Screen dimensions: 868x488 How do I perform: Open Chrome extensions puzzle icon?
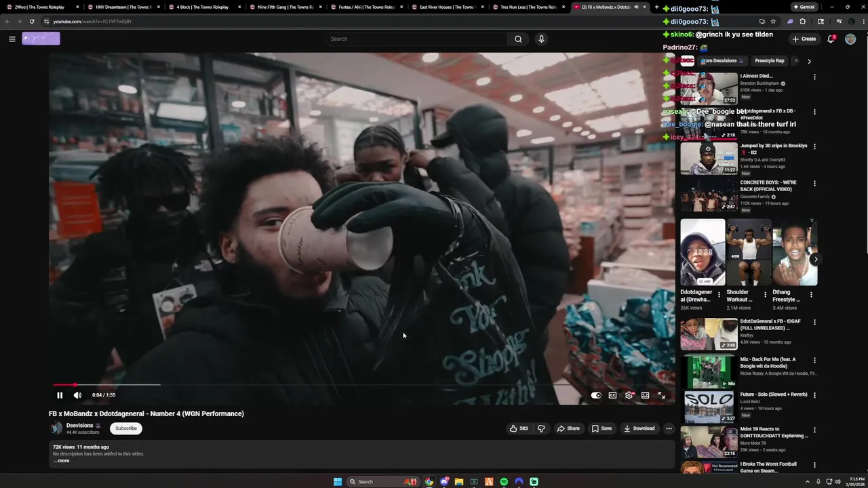[x=803, y=21]
